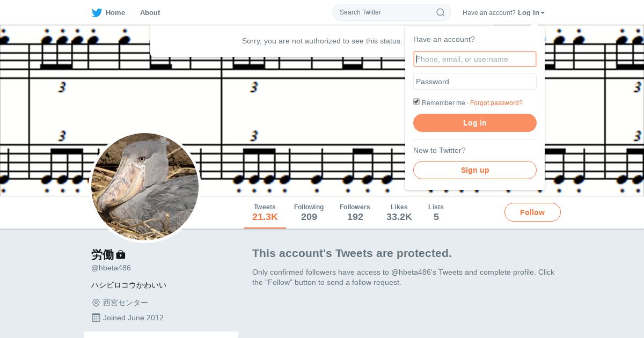Screen dimensions: 644x338
Task: Click the protected account lock icon
Action: [x=121, y=255]
